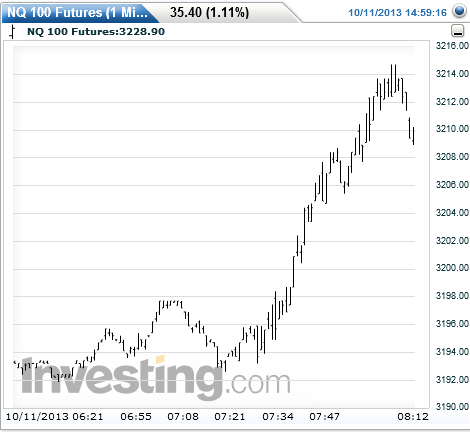The height and width of the screenshot is (432, 470).
Task: Click the 10/11/2013 14:59:16 timestamp
Action: (397, 13)
